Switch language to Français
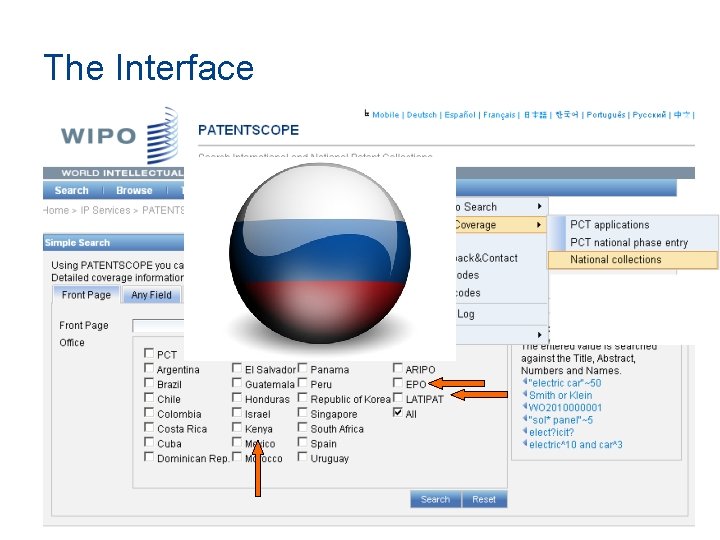Screen dimensions: 720x540 point(499,115)
